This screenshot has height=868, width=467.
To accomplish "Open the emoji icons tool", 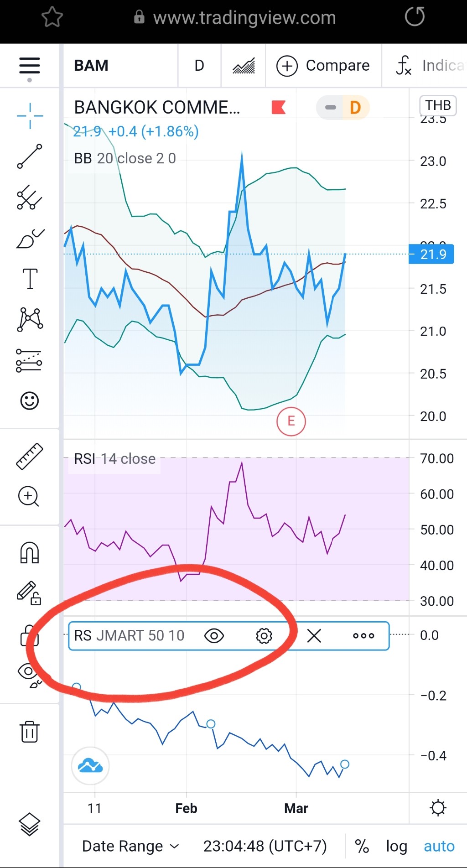I will [x=30, y=401].
